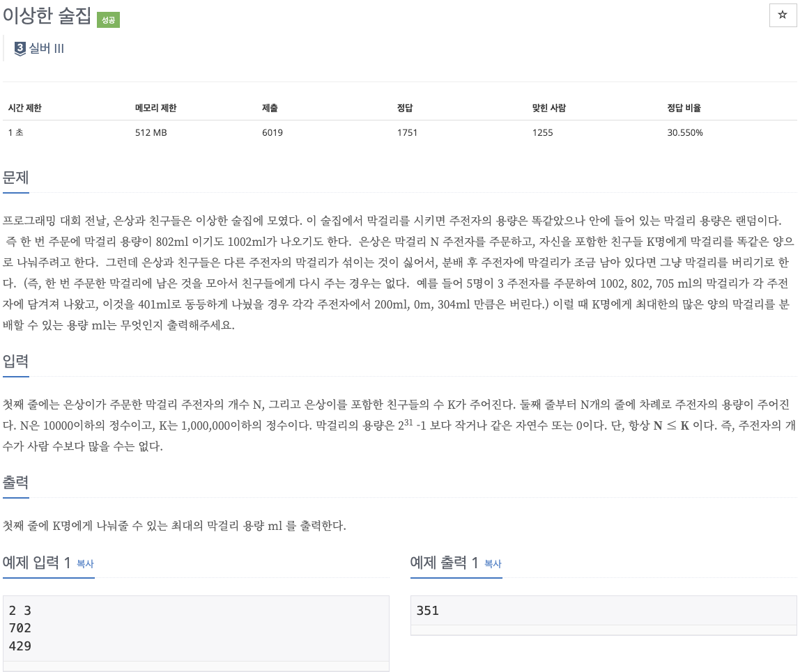Click the 시간 제한 column header

click(x=25, y=108)
